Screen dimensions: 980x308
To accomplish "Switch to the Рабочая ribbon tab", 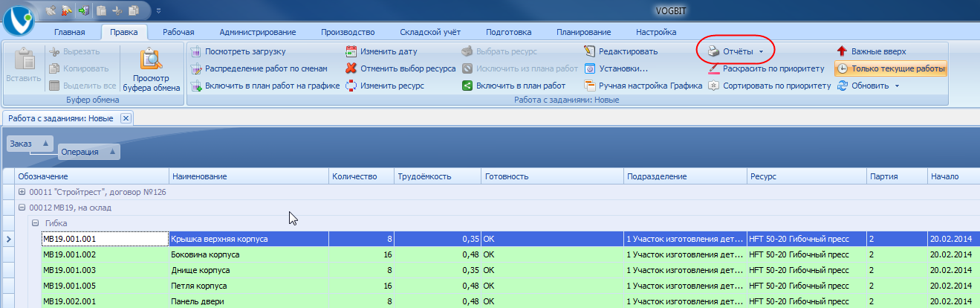I will pyautogui.click(x=178, y=32).
